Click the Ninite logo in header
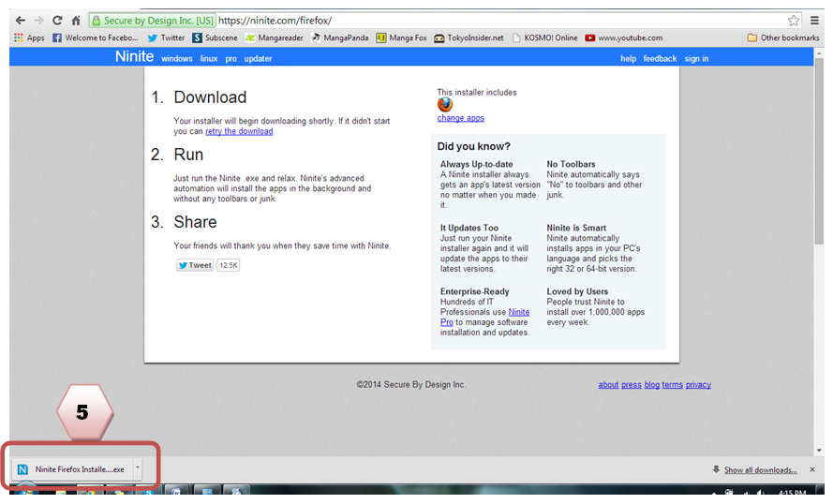The image size is (833, 504). tap(134, 56)
